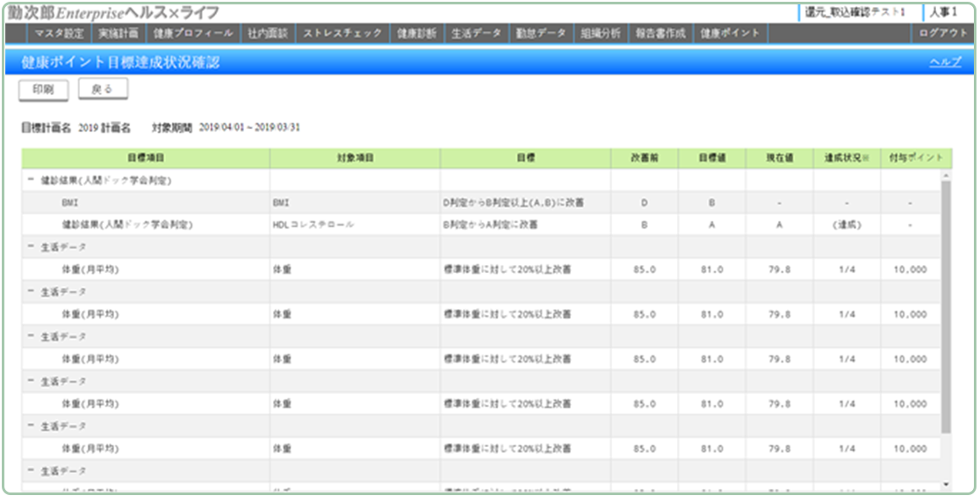
Task: Click the 目標 column header
Action: (x=525, y=159)
